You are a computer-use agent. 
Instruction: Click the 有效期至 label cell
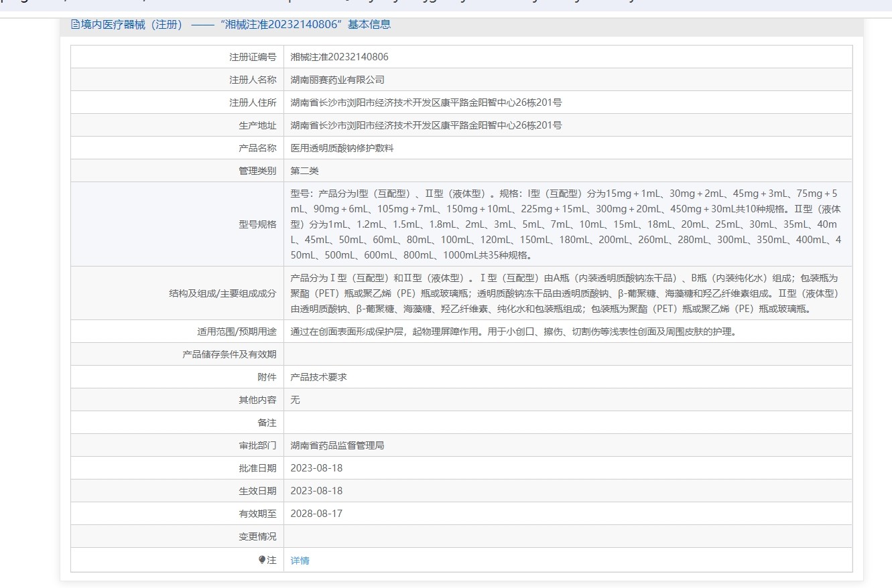coord(178,514)
